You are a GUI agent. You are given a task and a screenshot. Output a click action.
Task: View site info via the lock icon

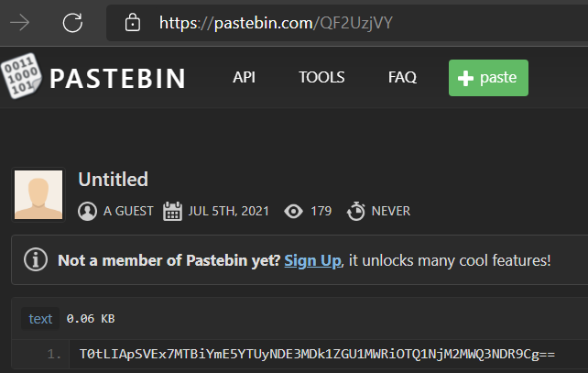pyautogui.click(x=134, y=21)
